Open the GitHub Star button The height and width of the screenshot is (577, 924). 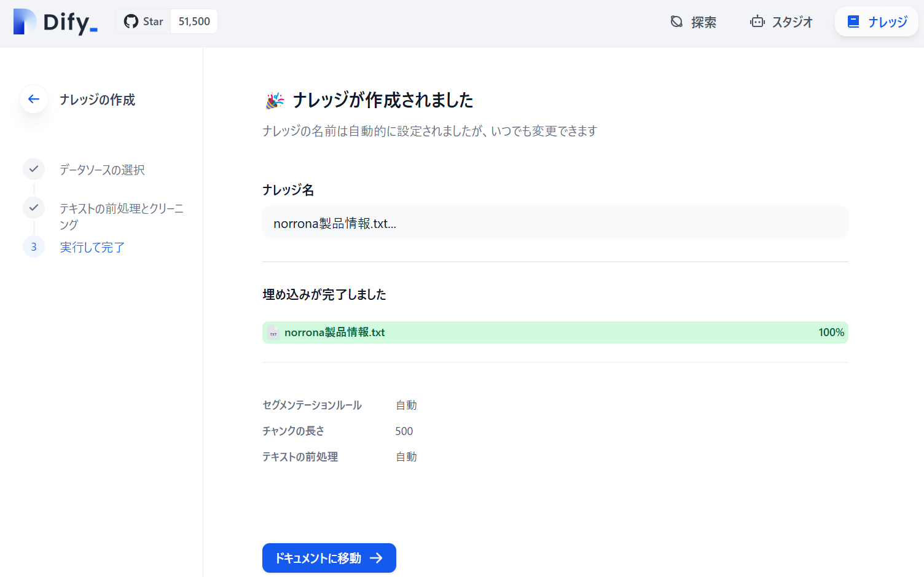(x=143, y=22)
